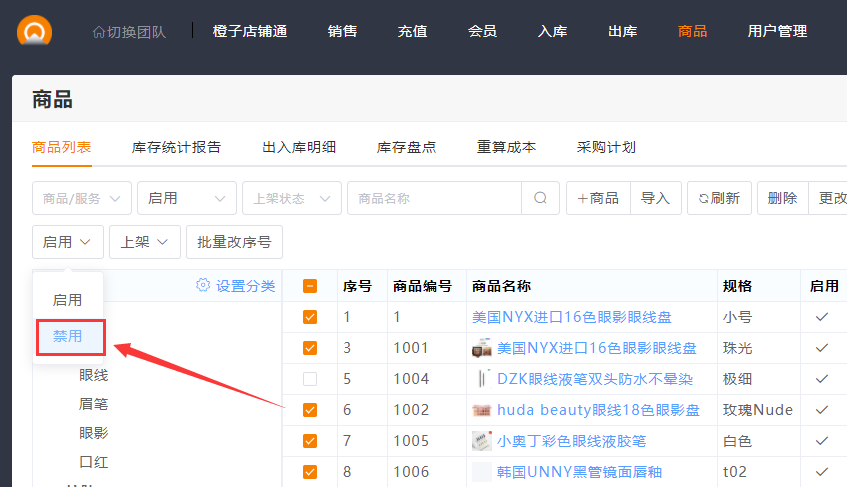Image resolution: width=847 pixels, height=487 pixels.
Task: Click the DZK眼线液笔 product image icon
Action: [482, 379]
